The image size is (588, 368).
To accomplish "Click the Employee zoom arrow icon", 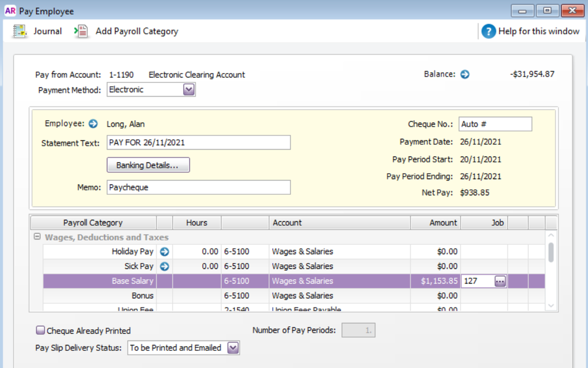I will pos(93,124).
